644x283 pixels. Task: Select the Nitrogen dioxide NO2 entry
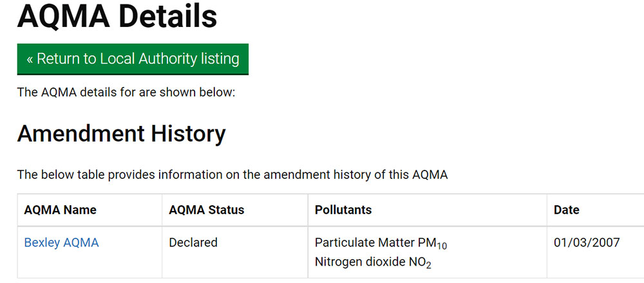click(373, 262)
